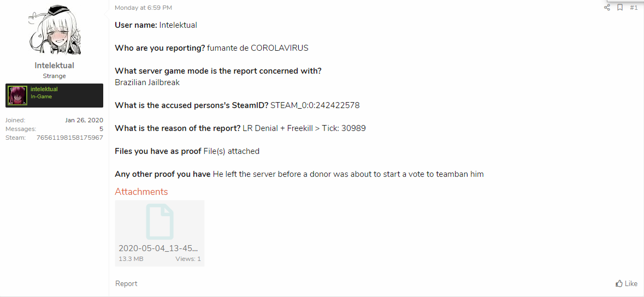Click the Like text label
Image resolution: width=644 pixels, height=297 pixels.
click(631, 283)
